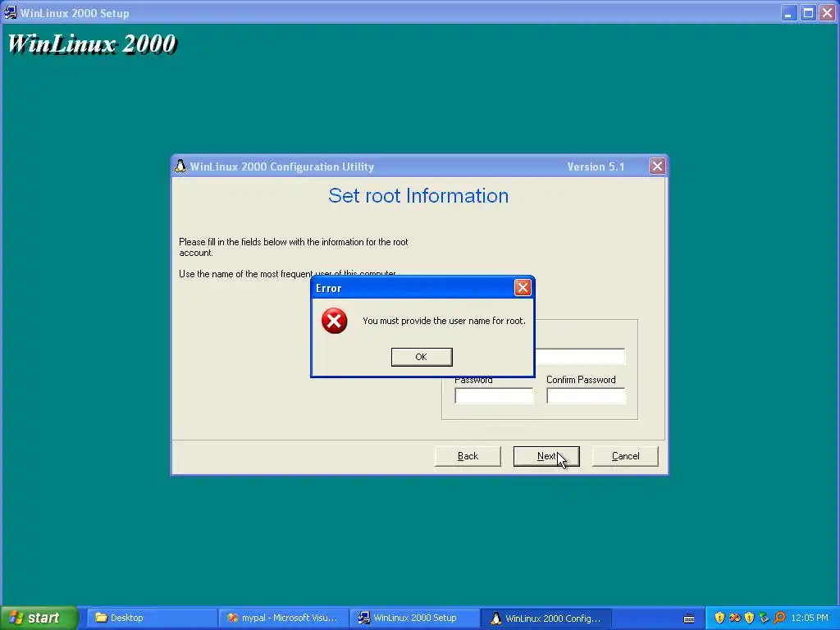Click the keyboard icon in the taskbar

tap(689, 619)
